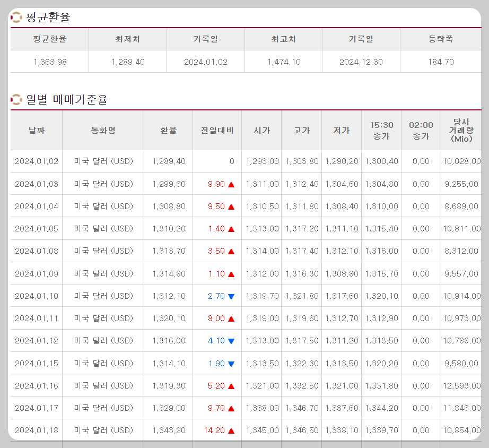The height and width of the screenshot is (448, 489).
Task: Click the 최저치 header in summary table
Action: pyautogui.click(x=127, y=39)
